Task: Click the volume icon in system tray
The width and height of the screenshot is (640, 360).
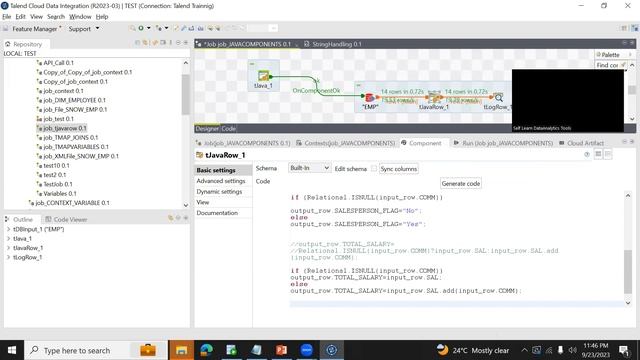Action: tap(572, 350)
